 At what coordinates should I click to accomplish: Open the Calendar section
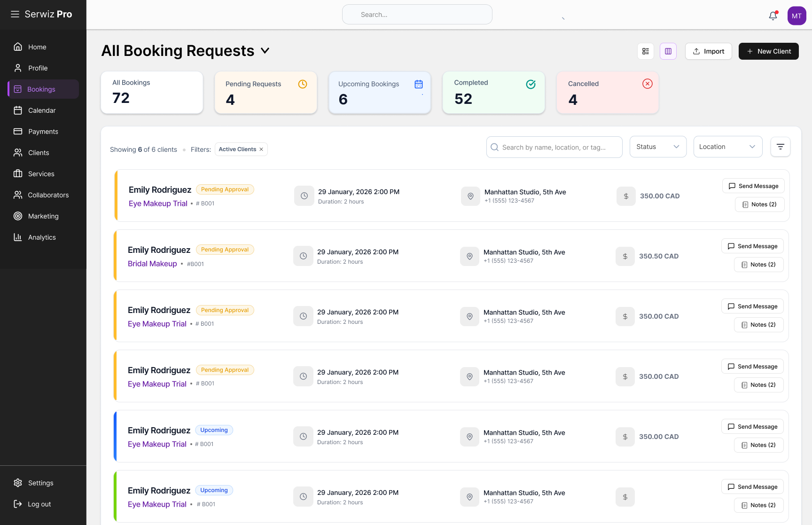[x=43, y=110]
